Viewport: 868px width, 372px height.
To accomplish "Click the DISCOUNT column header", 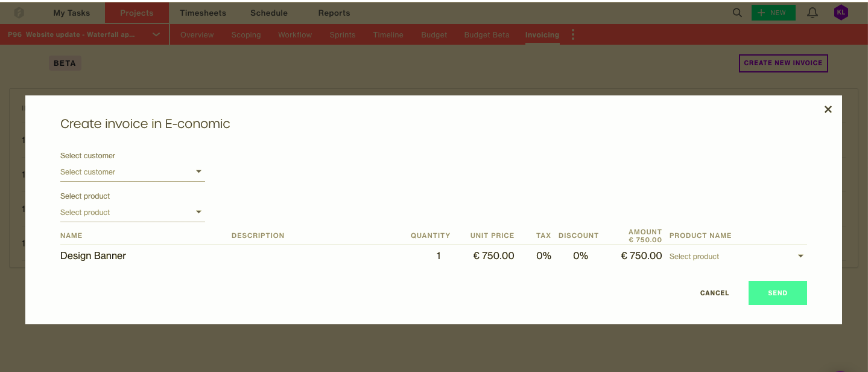I will (x=578, y=236).
